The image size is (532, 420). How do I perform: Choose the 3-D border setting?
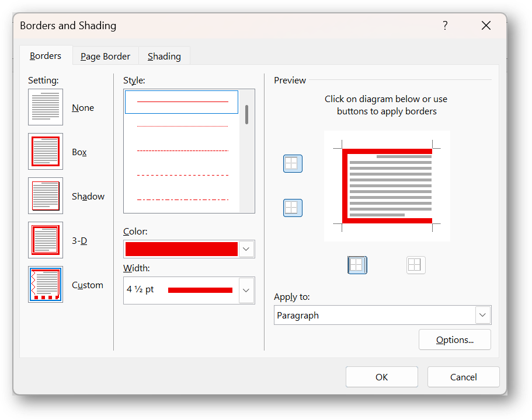[x=45, y=240]
